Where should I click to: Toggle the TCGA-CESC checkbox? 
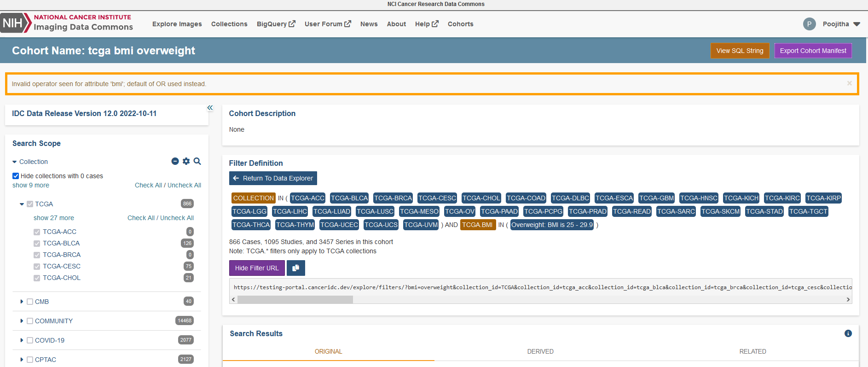[x=37, y=267]
